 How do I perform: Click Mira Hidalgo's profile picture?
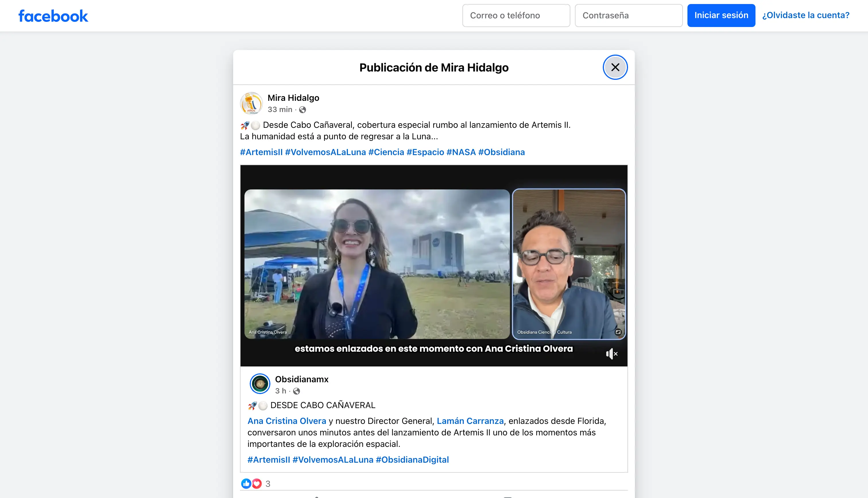click(251, 103)
